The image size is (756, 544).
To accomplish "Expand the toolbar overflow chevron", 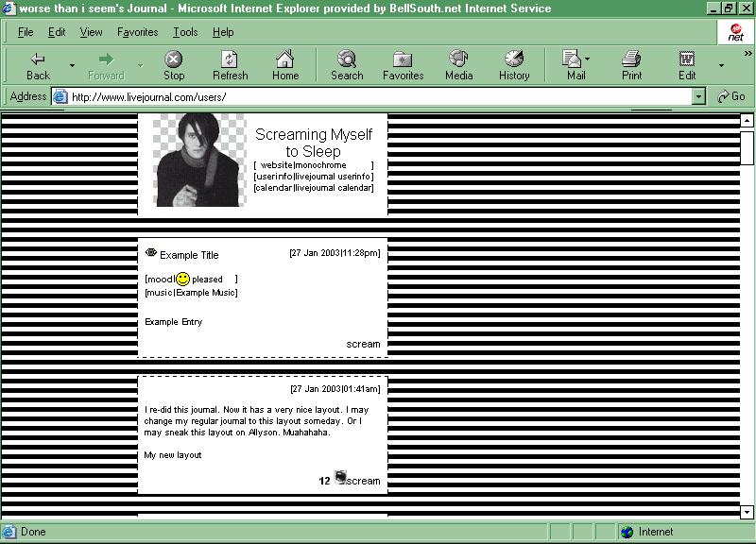I will click(x=747, y=53).
